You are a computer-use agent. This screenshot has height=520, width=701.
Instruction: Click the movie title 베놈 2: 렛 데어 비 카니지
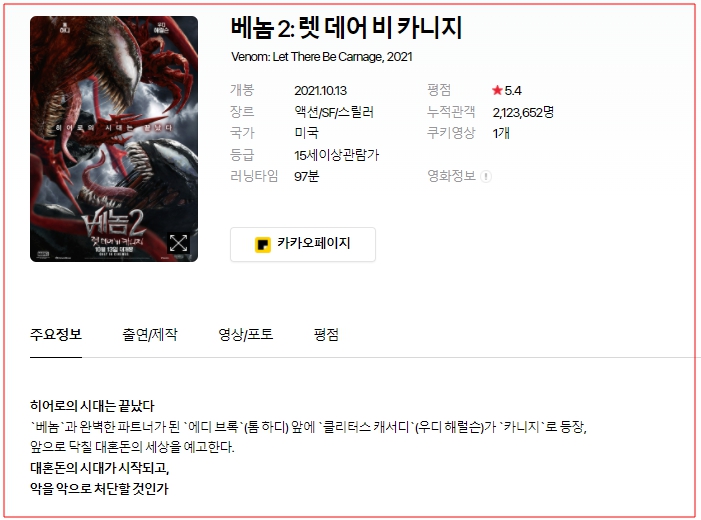click(x=346, y=27)
